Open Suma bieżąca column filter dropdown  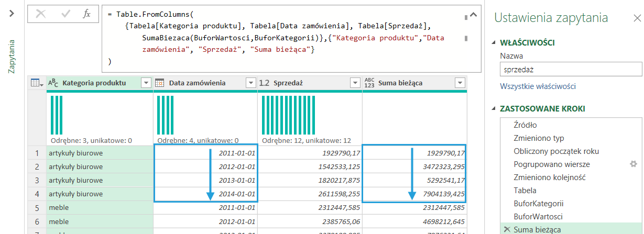coord(460,83)
